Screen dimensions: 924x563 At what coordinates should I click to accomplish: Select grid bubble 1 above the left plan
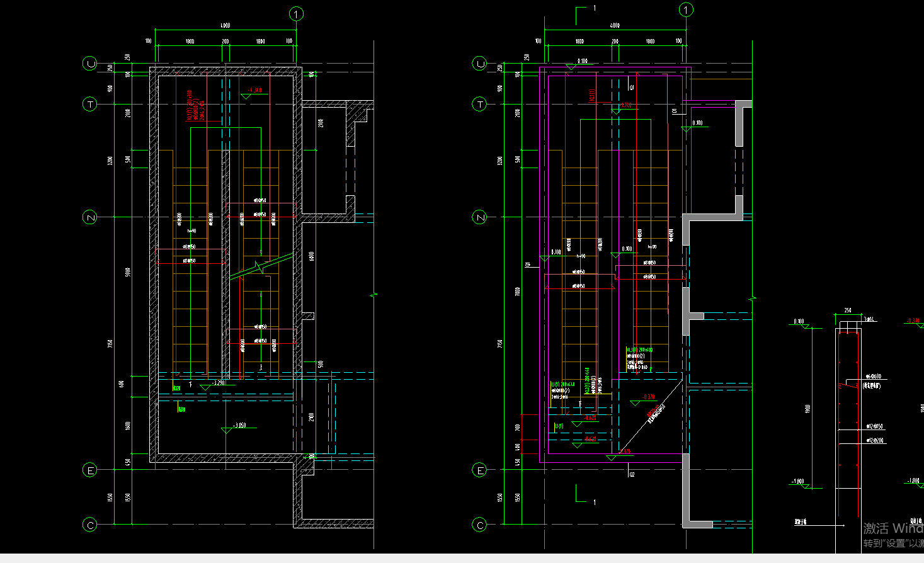296,14
